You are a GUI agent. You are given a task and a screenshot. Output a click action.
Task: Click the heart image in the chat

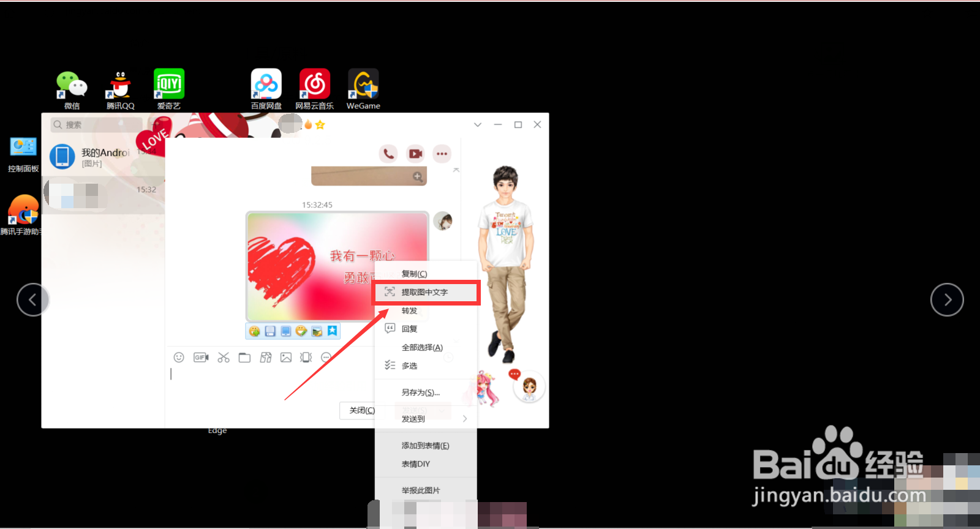(x=337, y=266)
